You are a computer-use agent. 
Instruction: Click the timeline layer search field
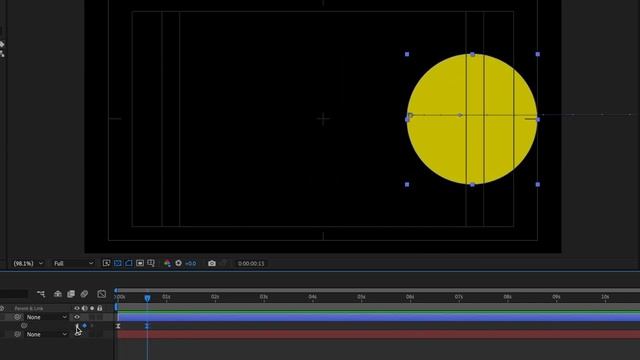[14, 294]
